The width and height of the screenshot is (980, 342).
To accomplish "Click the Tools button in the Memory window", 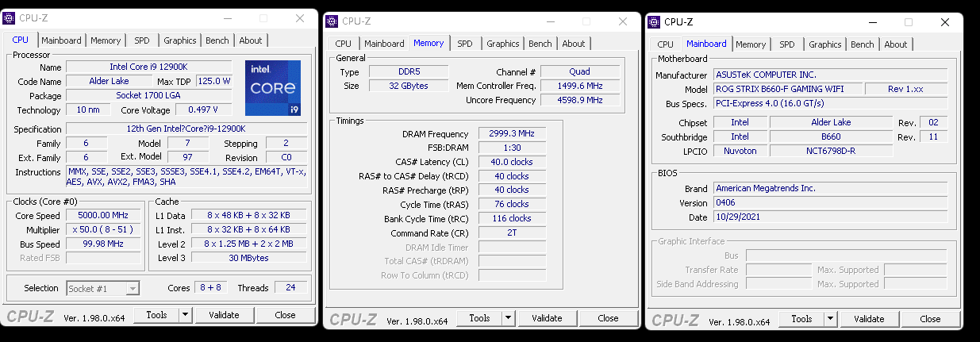I will 480,318.
